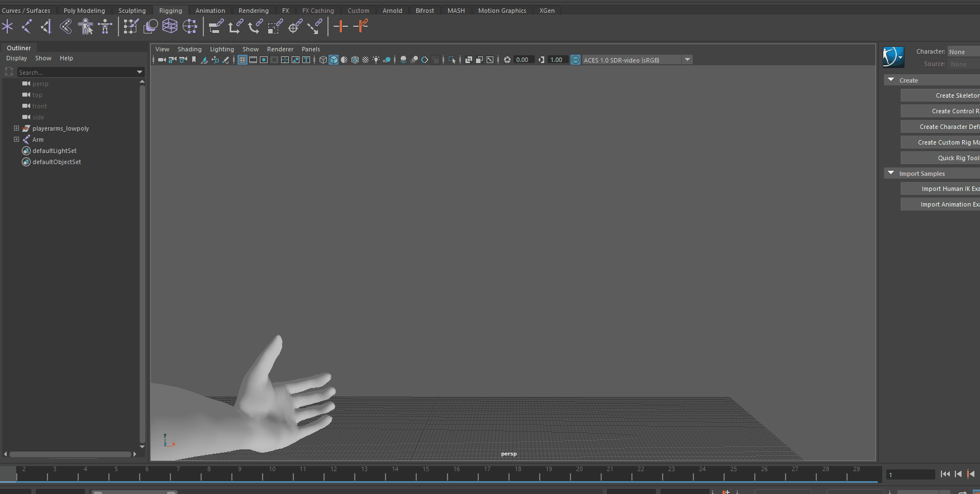This screenshot has height=494, width=980.
Task: Click the Blend Shape shelf icon
Action: (x=151, y=26)
